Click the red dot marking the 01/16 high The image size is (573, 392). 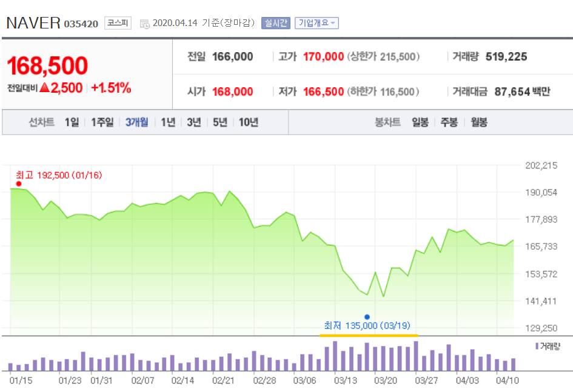(19, 184)
